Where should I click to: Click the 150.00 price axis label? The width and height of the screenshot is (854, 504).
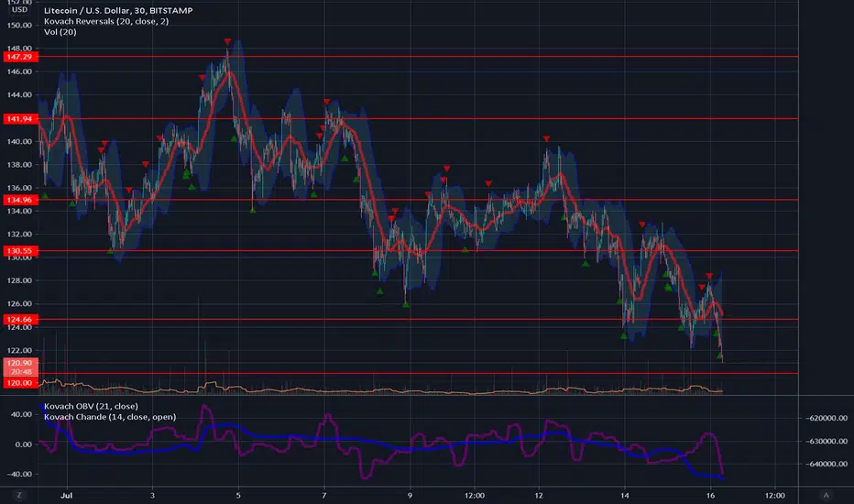tap(19, 25)
